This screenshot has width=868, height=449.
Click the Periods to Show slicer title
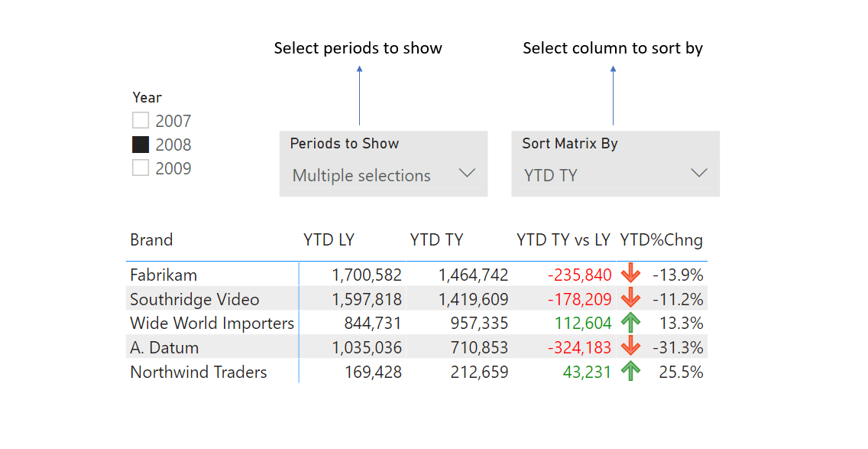[x=345, y=144]
